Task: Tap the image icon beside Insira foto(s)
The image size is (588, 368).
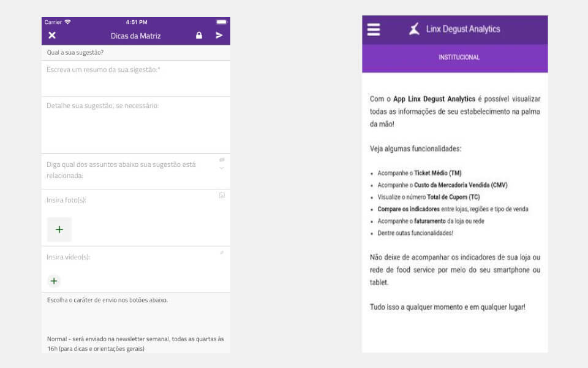Action: click(x=222, y=195)
